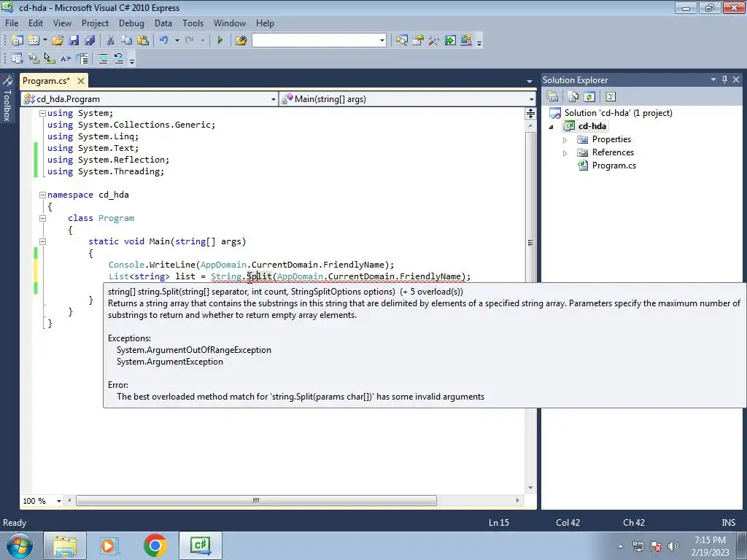This screenshot has height=560, width=747.
Task: Collapse the class Program outlining region
Action: point(42,218)
